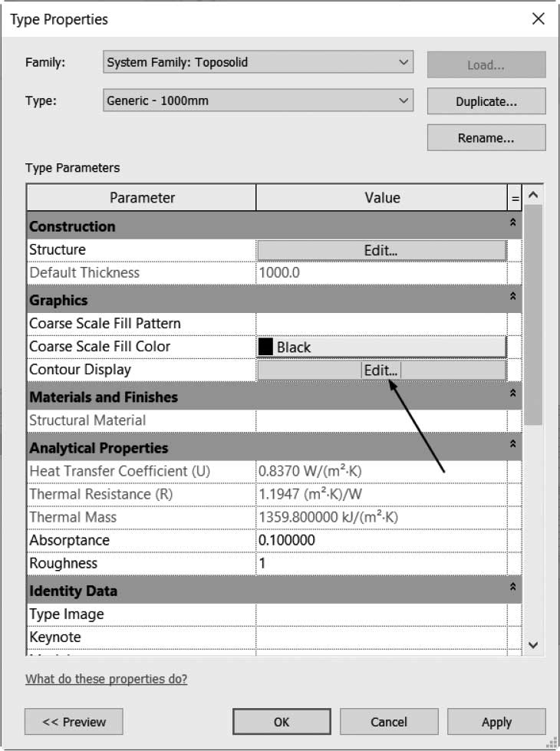
Task: Click the Parameter column header
Action: point(142,198)
